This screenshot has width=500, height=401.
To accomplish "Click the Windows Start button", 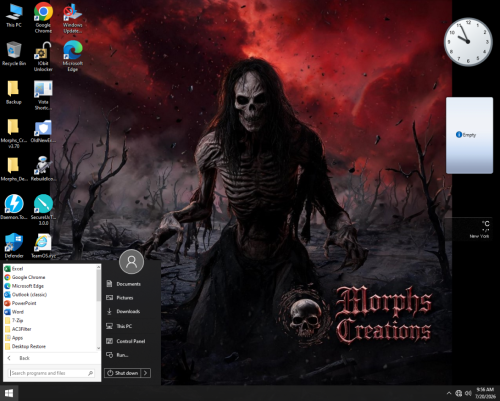I will click(x=9, y=393).
